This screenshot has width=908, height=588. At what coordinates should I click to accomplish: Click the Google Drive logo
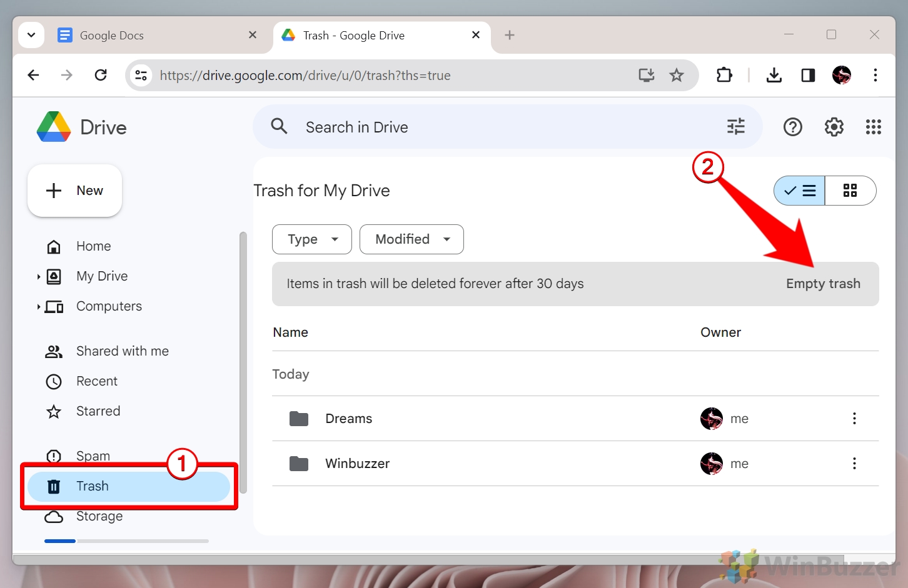(x=82, y=127)
